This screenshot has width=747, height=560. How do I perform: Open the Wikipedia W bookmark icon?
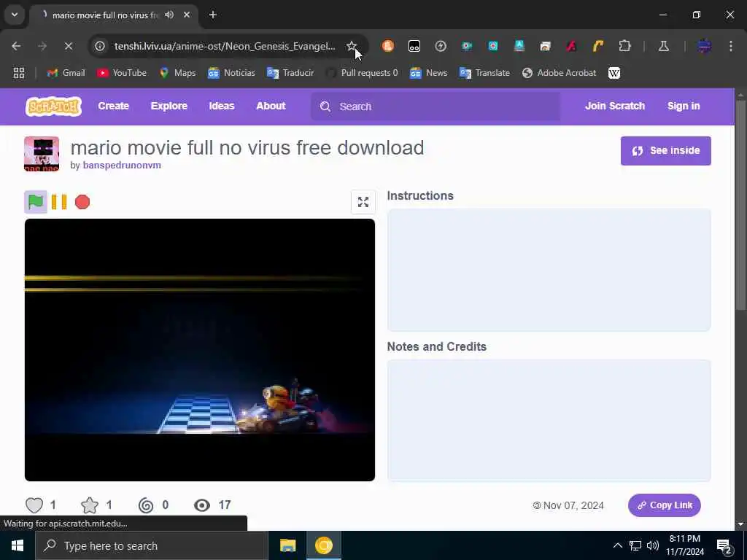(x=614, y=73)
